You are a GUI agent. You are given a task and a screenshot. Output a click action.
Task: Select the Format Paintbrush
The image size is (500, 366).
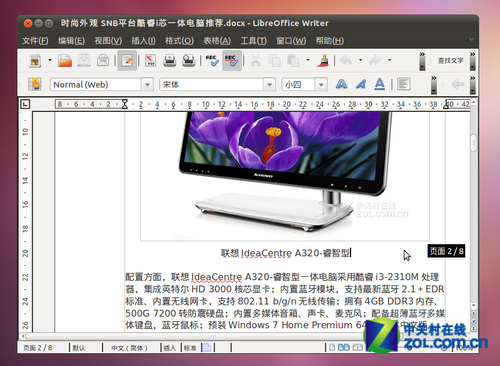(x=323, y=61)
